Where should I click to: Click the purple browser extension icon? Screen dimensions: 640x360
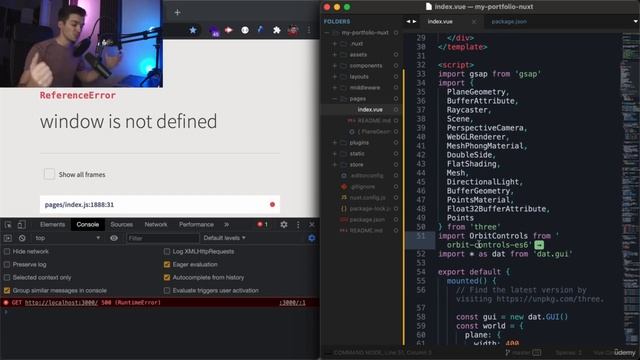coord(214,31)
